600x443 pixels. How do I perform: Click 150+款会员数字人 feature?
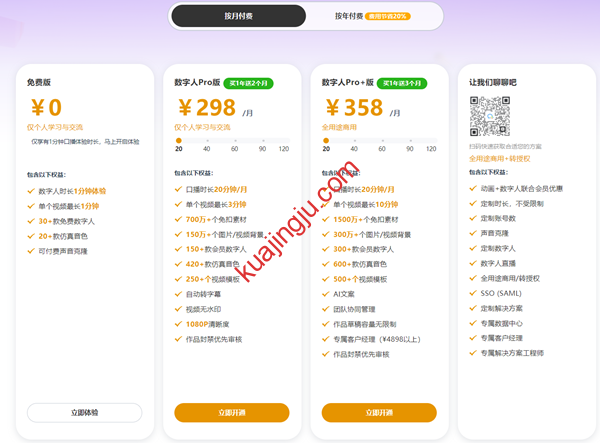point(216,249)
